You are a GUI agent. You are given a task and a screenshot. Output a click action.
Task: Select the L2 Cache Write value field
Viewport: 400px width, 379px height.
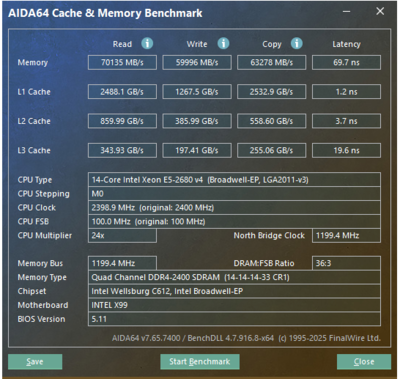tap(197, 121)
